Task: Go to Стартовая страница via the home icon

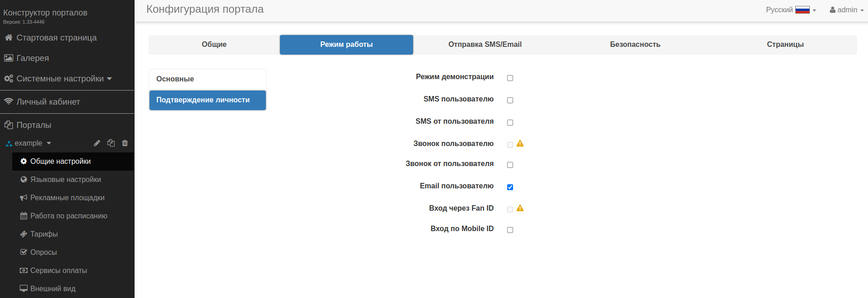Action: 9,38
